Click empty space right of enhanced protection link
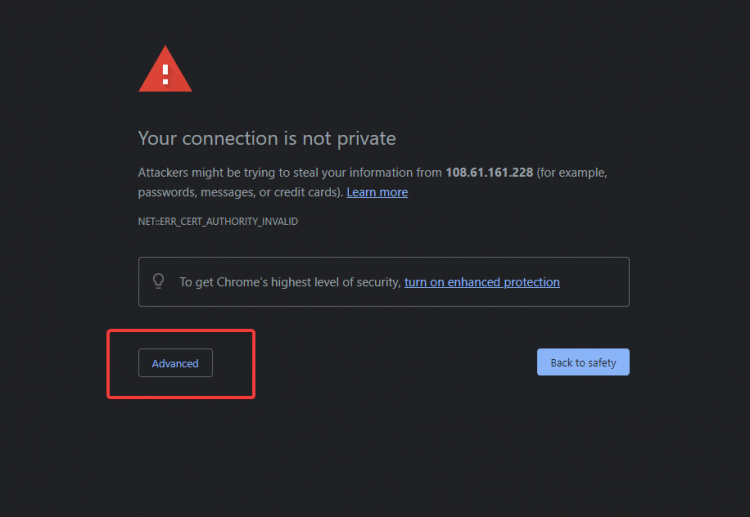Viewport: 750px width, 517px height. tap(593, 282)
